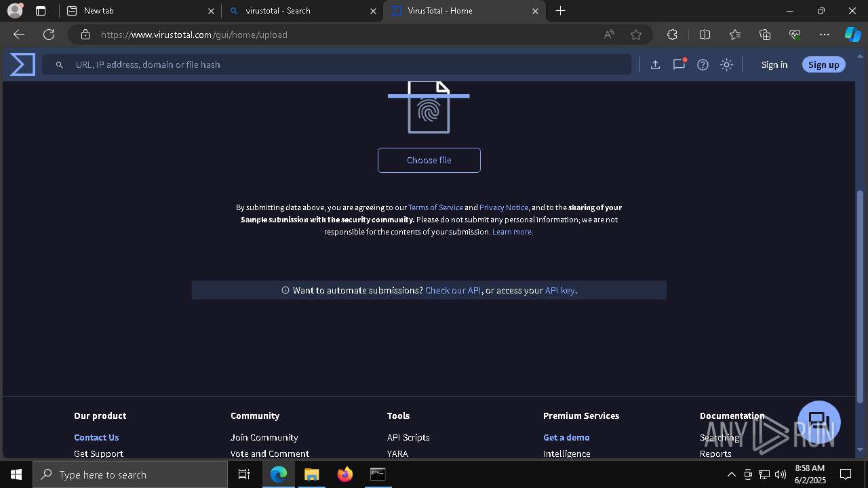Open Vote and Comment footer link
This screenshot has height=488, width=868.
(269, 453)
